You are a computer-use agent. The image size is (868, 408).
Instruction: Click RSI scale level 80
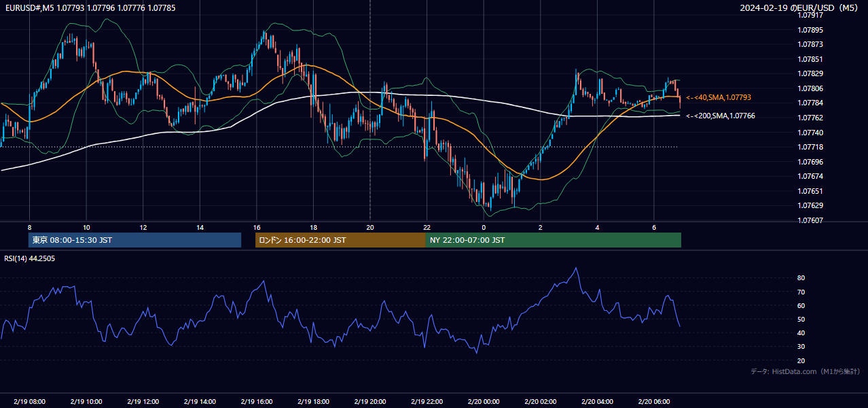[801, 278]
